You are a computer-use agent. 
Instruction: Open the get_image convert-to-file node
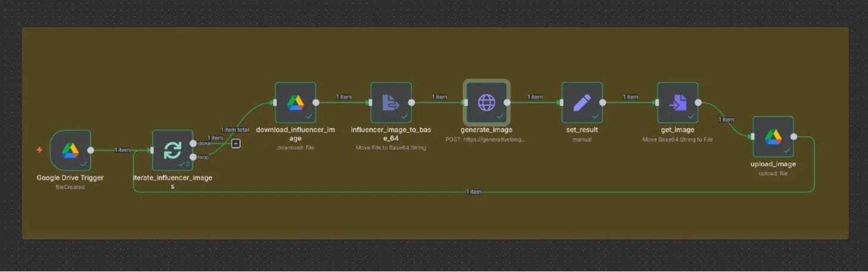(x=678, y=103)
